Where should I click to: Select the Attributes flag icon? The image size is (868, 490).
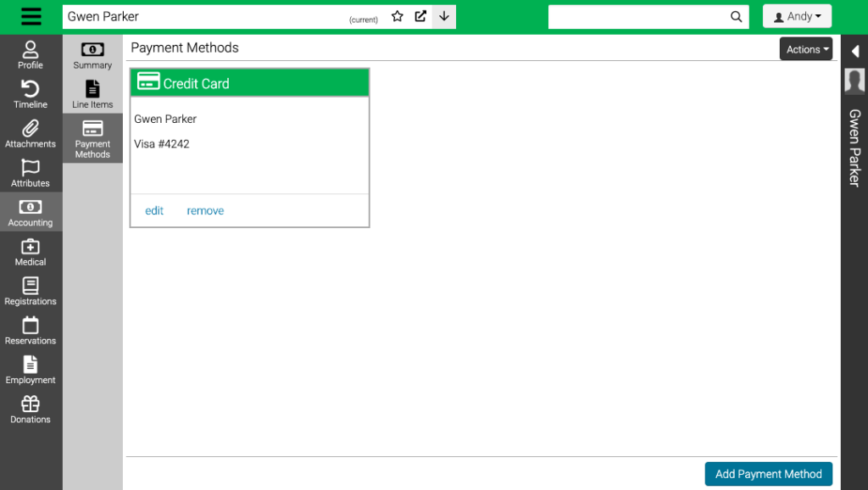point(31,173)
